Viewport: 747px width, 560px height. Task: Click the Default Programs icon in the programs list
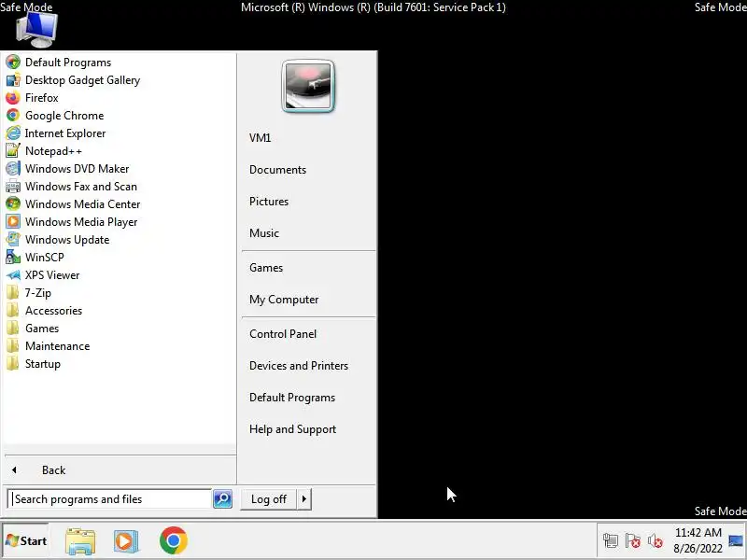coord(13,63)
